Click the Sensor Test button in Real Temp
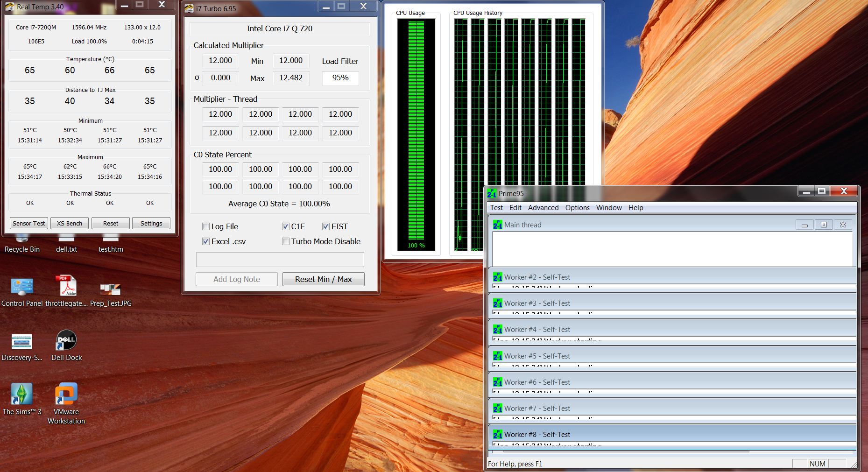 click(x=29, y=223)
